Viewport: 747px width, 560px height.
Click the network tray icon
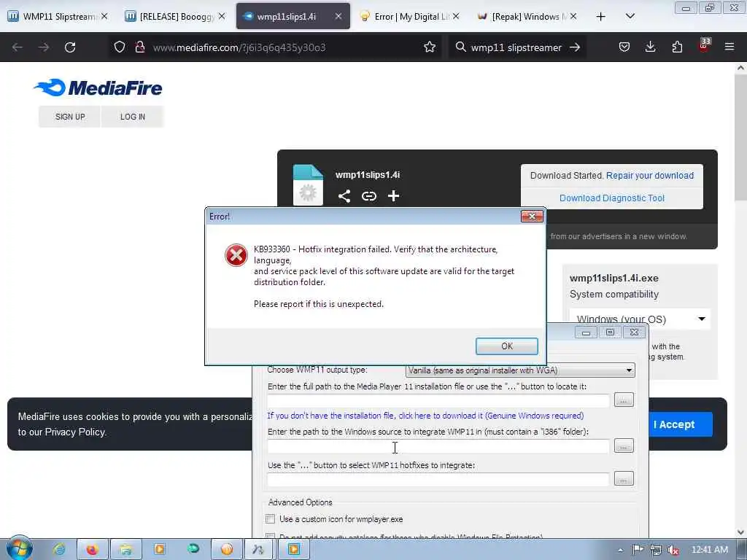point(656,550)
